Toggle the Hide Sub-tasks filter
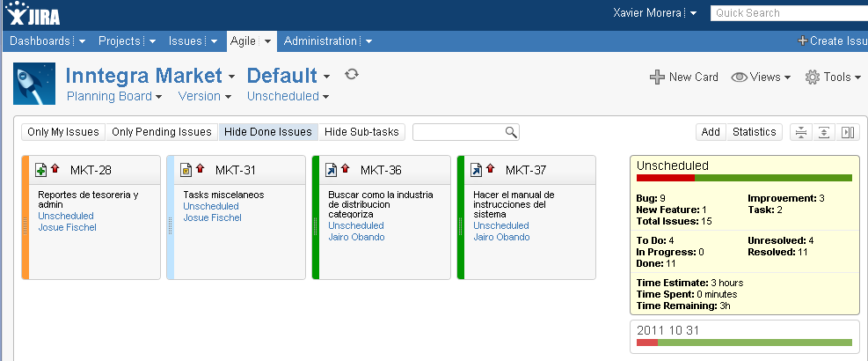Screen dimensions: 868x361 coord(362,132)
